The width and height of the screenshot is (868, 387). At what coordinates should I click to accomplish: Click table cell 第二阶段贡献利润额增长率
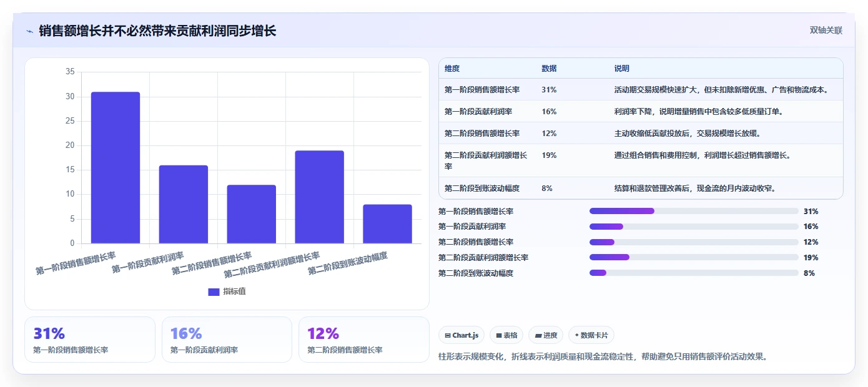click(486, 160)
